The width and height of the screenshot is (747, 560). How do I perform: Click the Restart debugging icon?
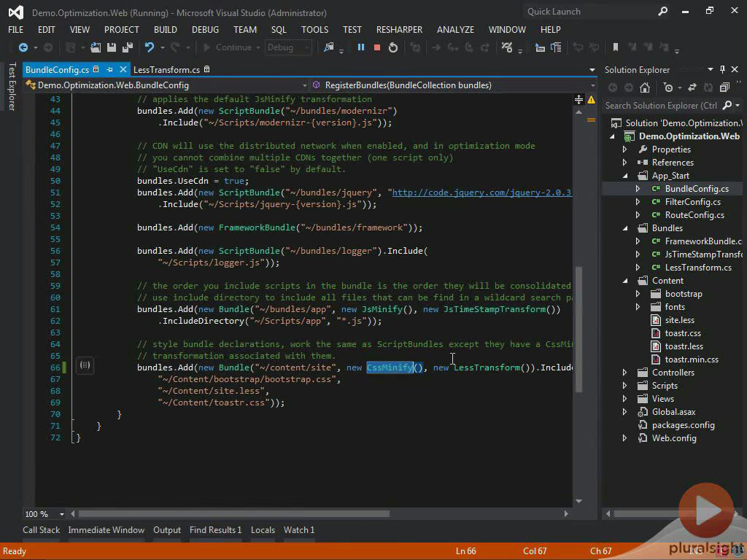(393, 47)
